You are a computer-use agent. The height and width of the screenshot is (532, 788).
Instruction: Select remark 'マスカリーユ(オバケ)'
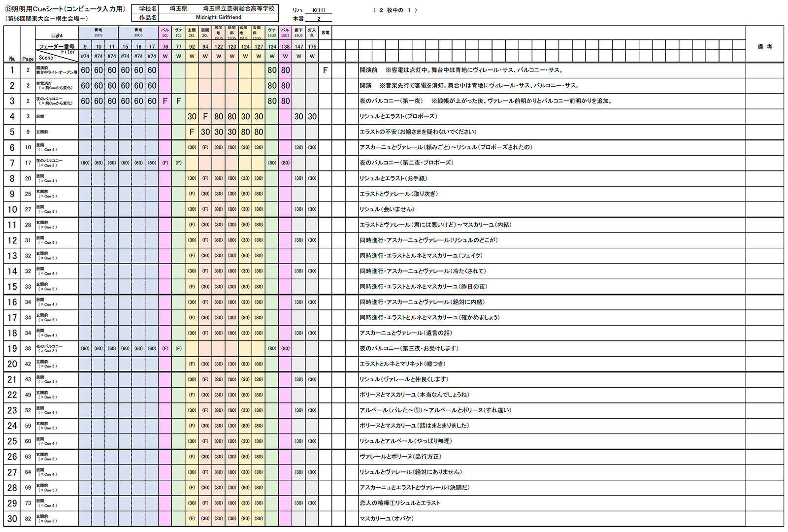tap(387, 519)
